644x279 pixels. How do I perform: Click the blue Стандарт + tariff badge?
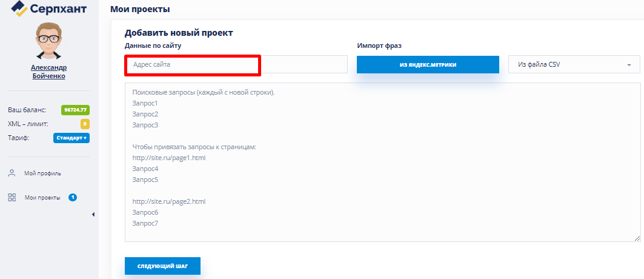(x=71, y=138)
